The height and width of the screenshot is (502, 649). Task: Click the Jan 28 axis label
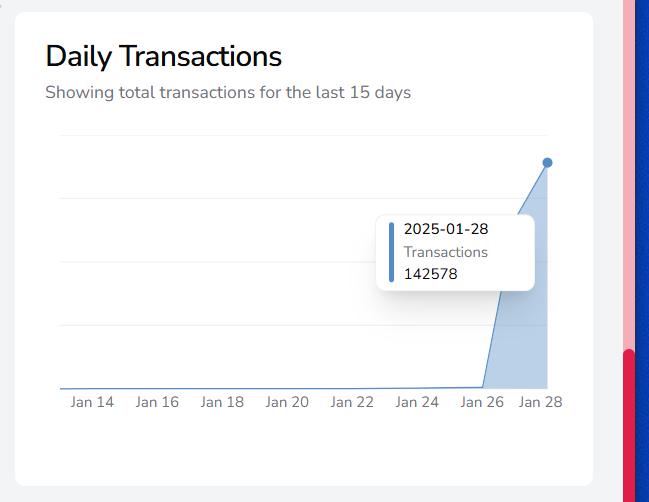point(540,402)
